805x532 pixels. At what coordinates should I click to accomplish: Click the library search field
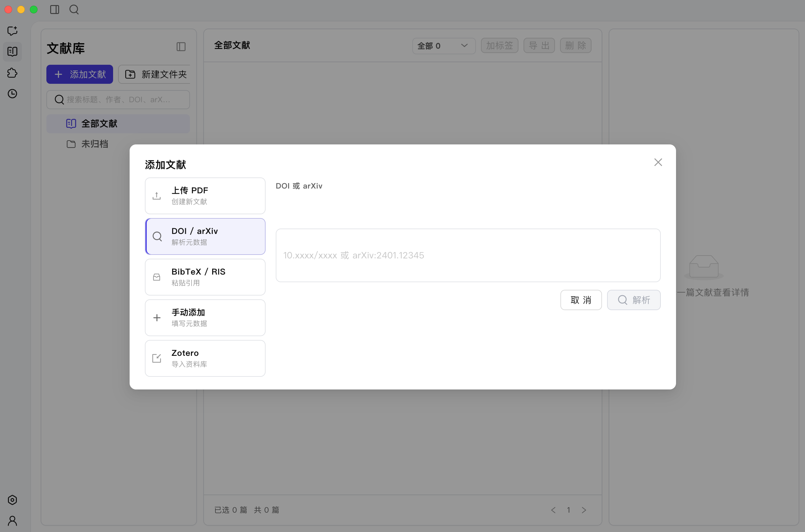tap(118, 99)
